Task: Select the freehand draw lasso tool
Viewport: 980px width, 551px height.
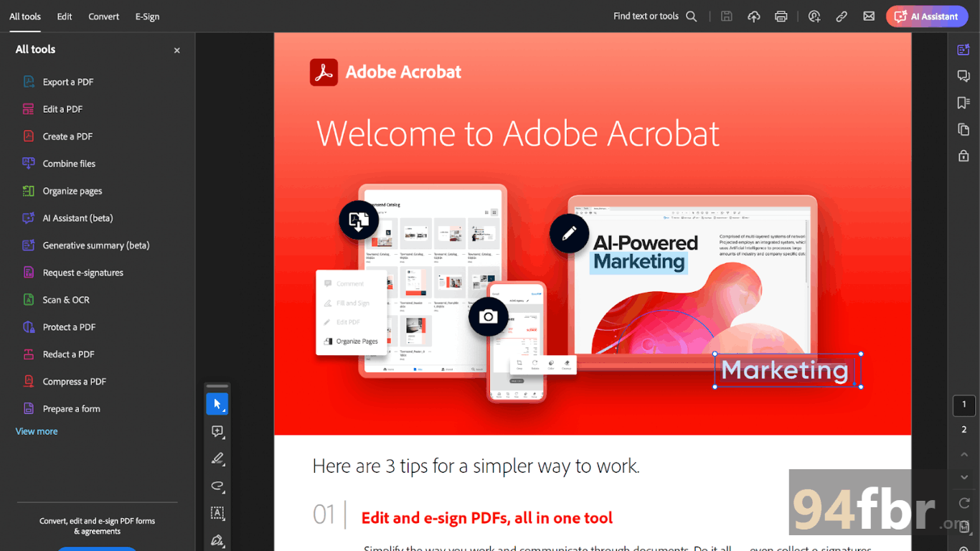Action: [x=217, y=486]
